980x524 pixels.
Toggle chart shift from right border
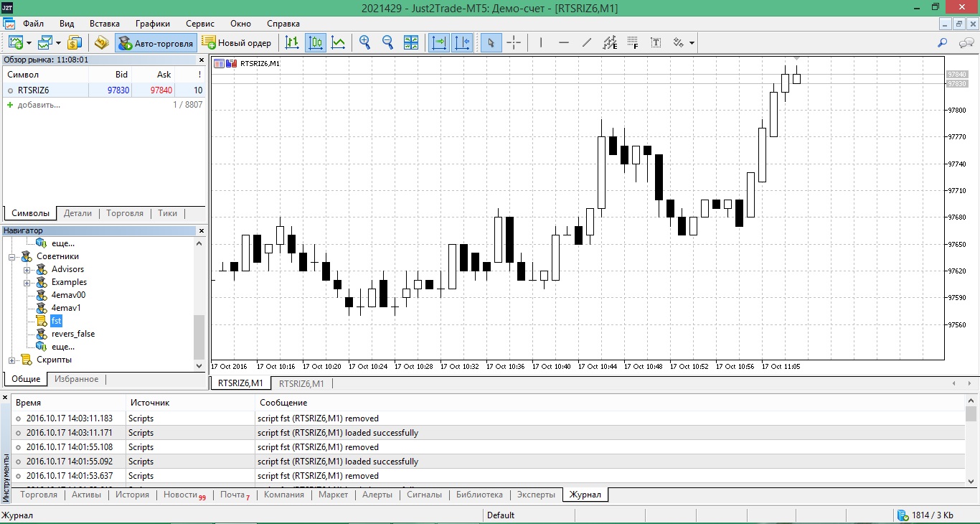463,42
